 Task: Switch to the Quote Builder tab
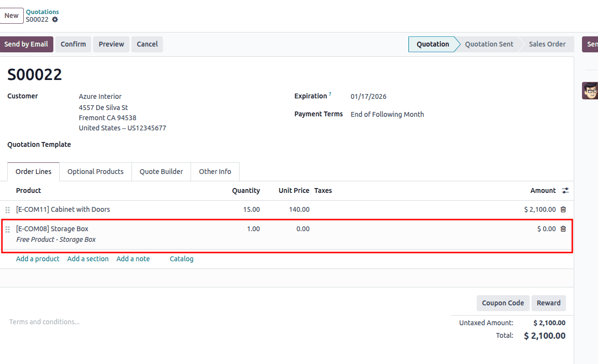coord(161,171)
